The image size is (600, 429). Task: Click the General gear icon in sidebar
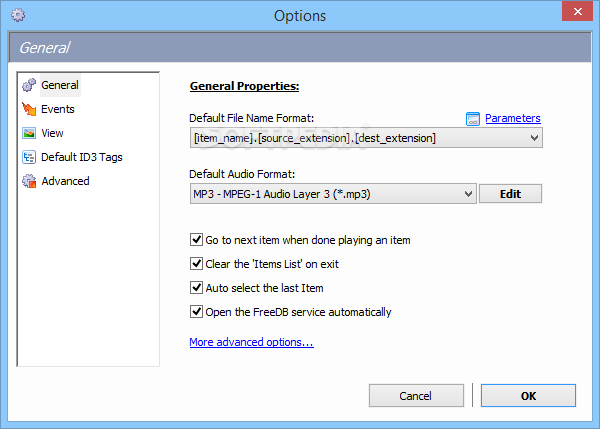[x=29, y=86]
